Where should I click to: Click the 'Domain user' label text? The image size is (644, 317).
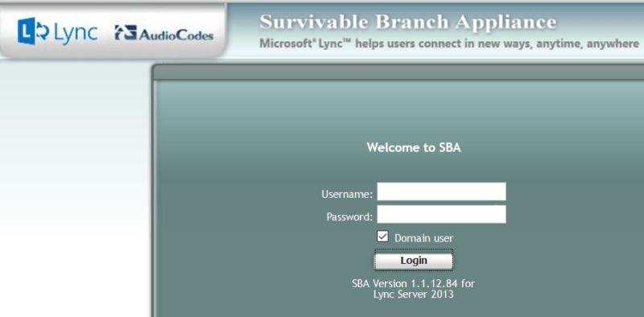click(424, 238)
